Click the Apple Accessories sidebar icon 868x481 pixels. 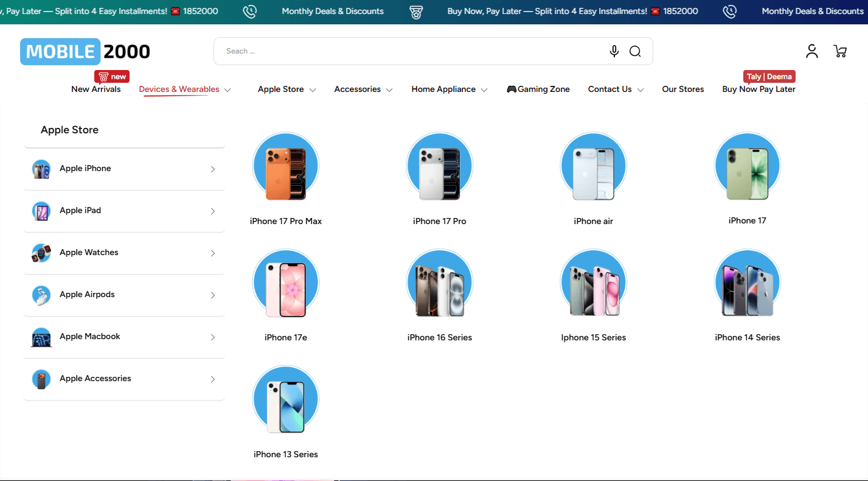(41, 379)
